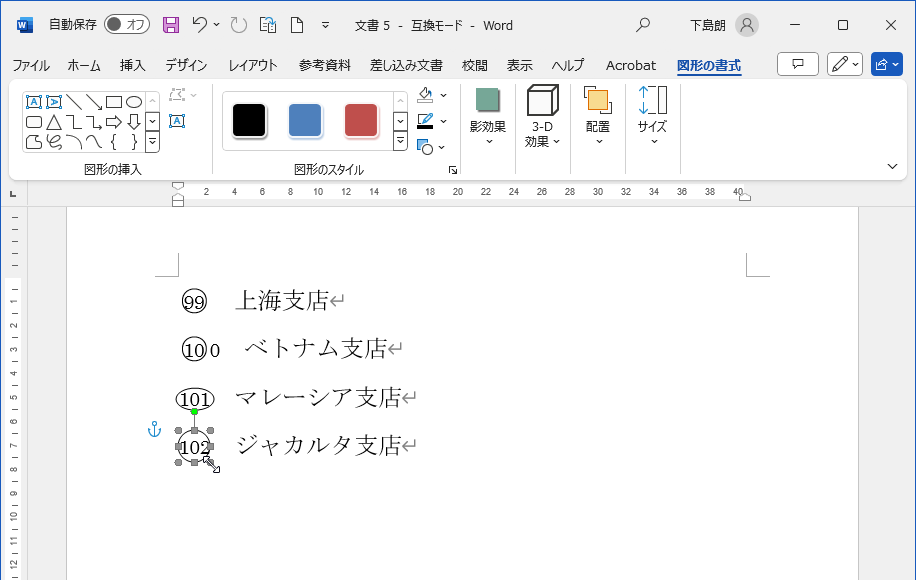Select the horizontal text box shape

(33, 102)
